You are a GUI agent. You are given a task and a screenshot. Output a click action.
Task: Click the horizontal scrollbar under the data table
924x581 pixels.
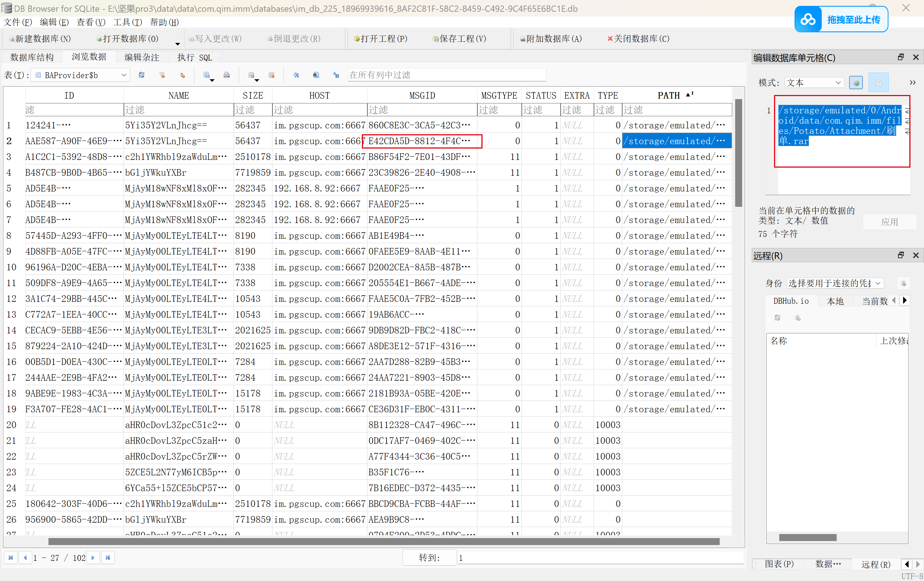point(384,541)
